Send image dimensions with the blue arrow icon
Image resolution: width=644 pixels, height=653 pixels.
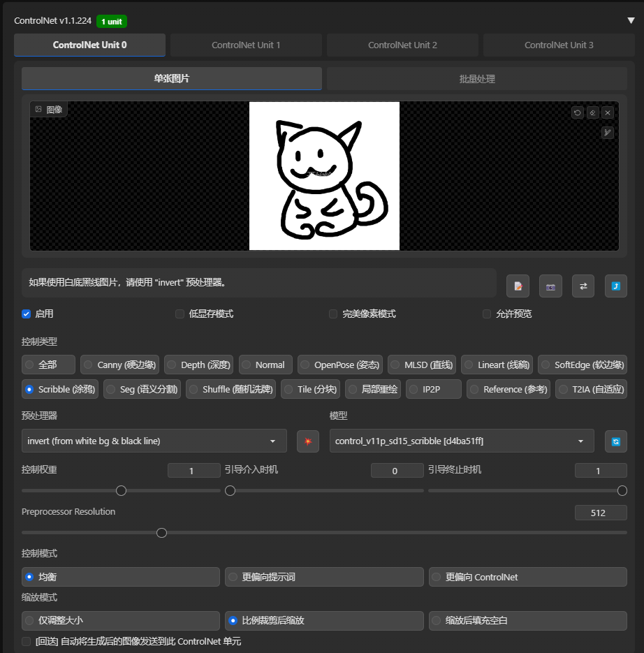tap(615, 286)
